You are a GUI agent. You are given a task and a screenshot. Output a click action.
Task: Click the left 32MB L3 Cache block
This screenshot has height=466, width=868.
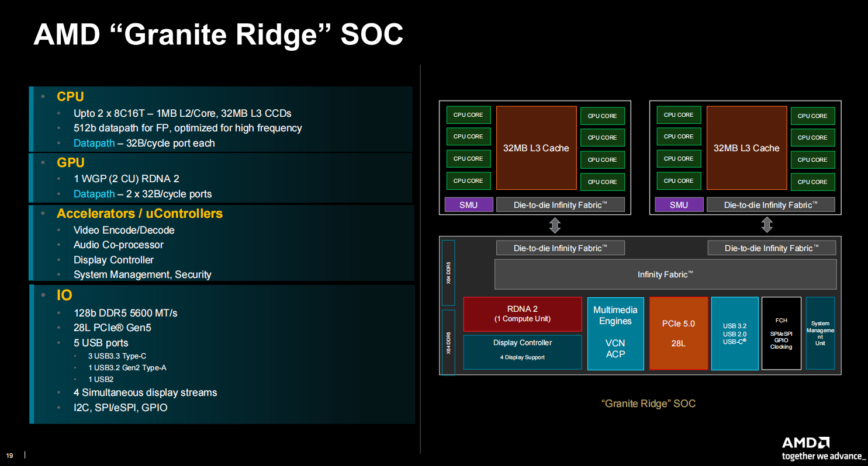[536, 148]
